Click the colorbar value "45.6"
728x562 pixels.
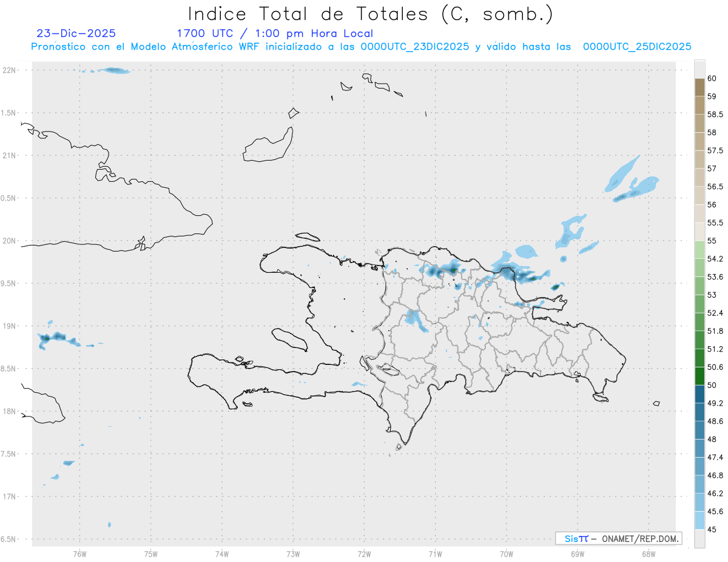pos(715,511)
